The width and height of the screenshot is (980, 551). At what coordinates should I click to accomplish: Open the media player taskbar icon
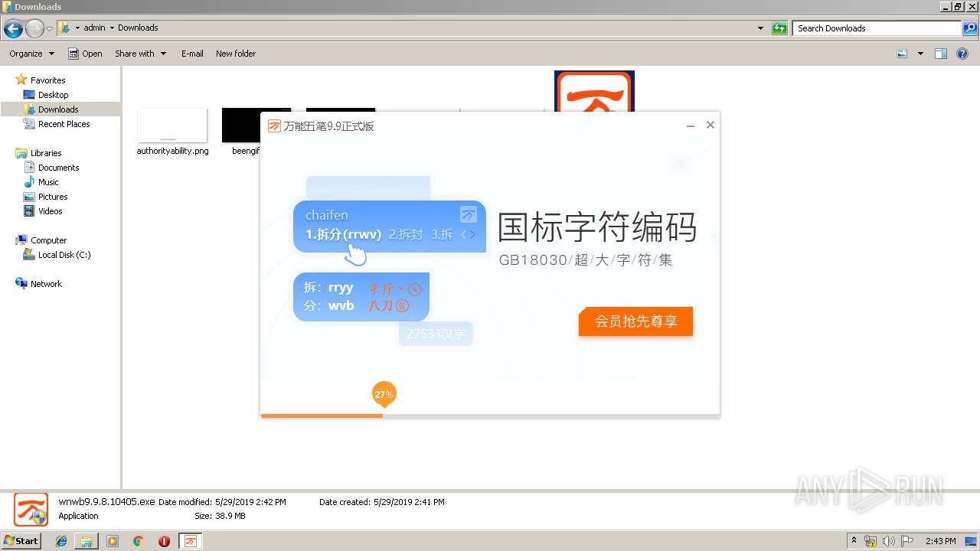[x=113, y=541]
